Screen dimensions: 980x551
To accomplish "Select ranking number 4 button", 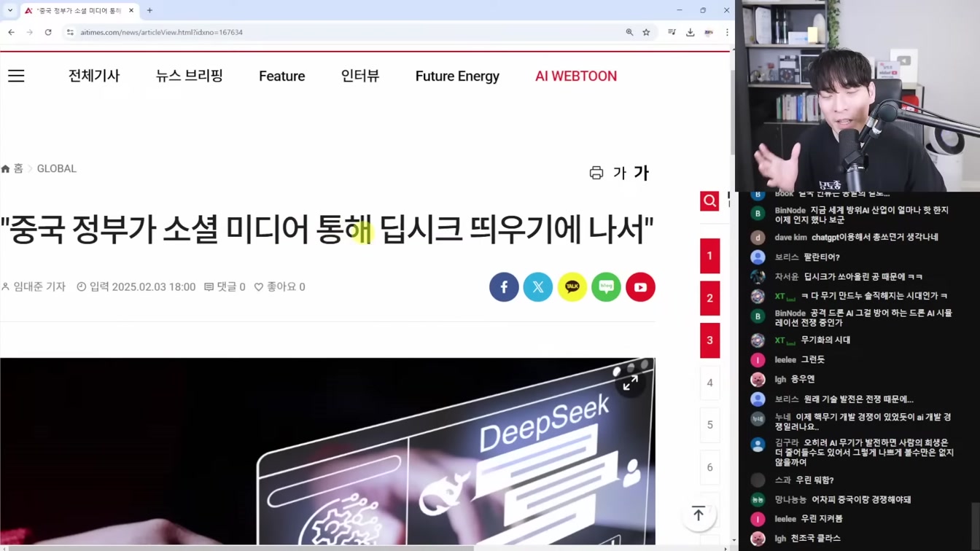I will tap(709, 383).
